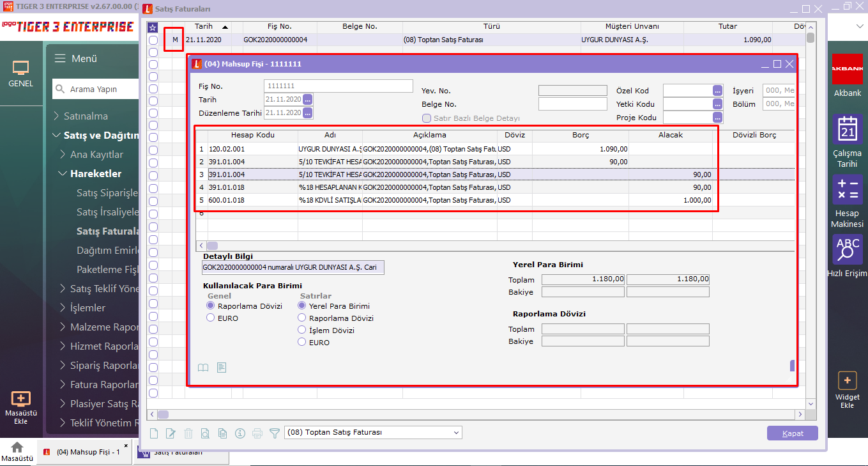Select Satırlar Raporlama Dövizi radio
Image resolution: width=868 pixels, height=466 pixels.
(303, 318)
